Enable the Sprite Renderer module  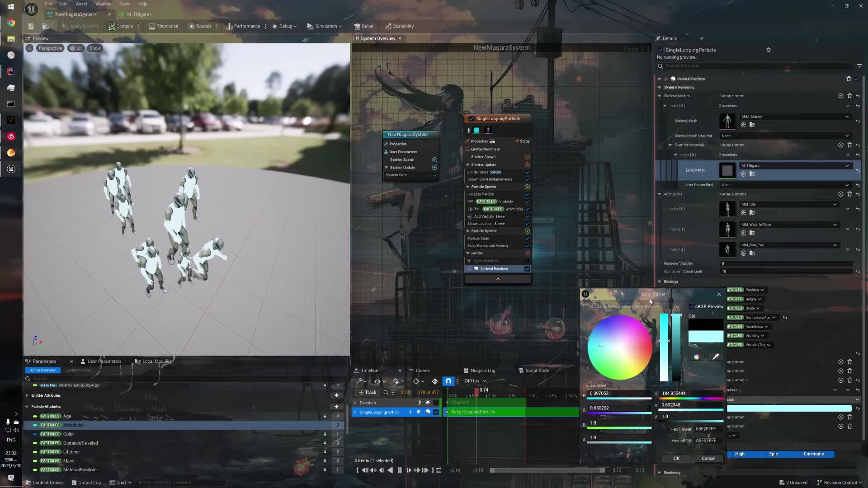click(528, 261)
